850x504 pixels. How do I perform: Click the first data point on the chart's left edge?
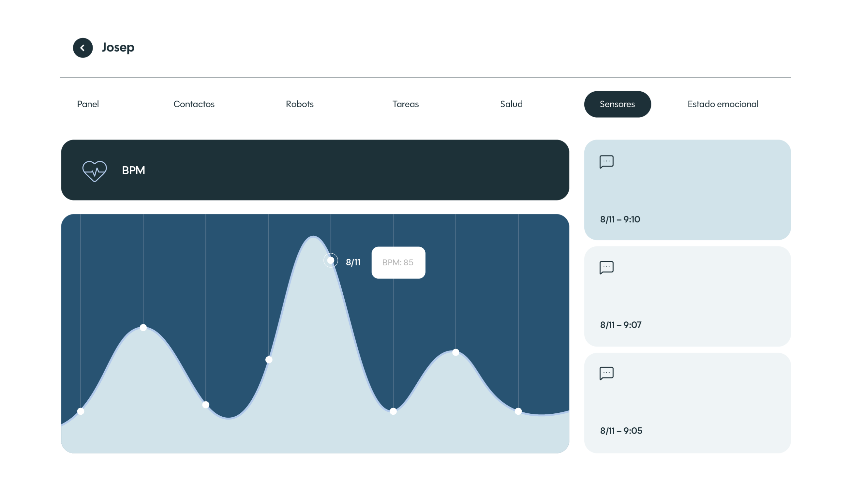click(81, 411)
